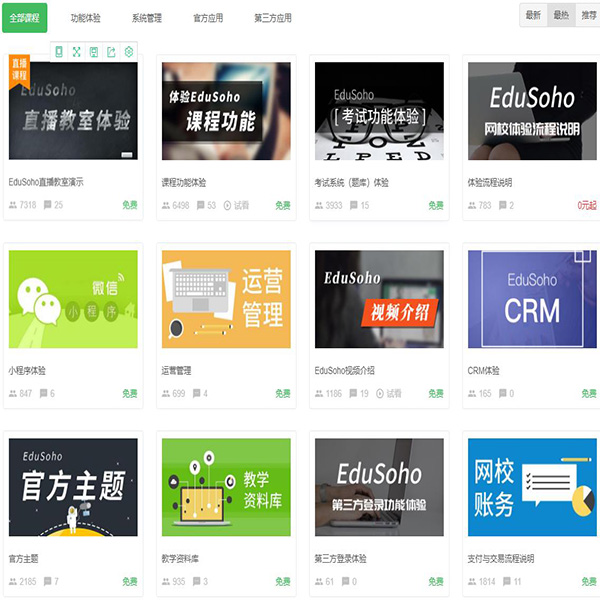Click student icon on 运营管理 card

click(x=166, y=394)
